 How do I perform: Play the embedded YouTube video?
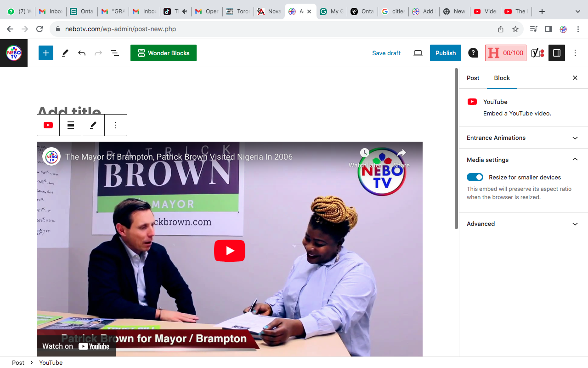[x=230, y=251]
